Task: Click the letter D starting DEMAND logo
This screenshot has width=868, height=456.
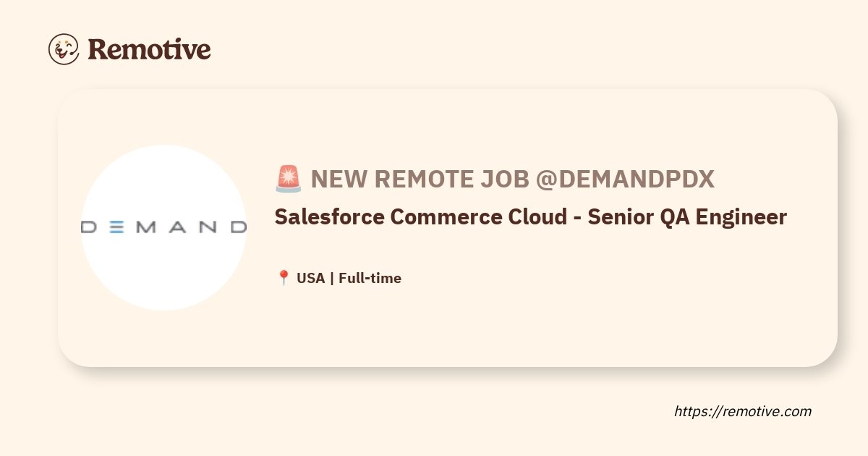Action: [x=90, y=227]
